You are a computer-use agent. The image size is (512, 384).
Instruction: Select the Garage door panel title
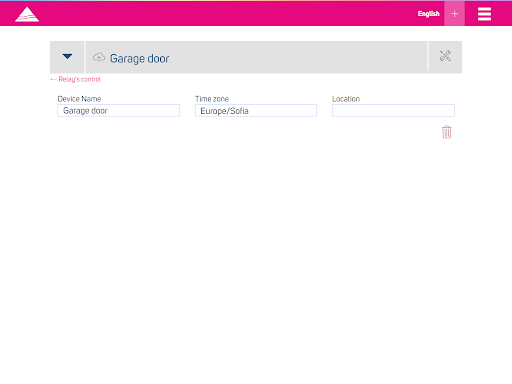click(x=139, y=59)
